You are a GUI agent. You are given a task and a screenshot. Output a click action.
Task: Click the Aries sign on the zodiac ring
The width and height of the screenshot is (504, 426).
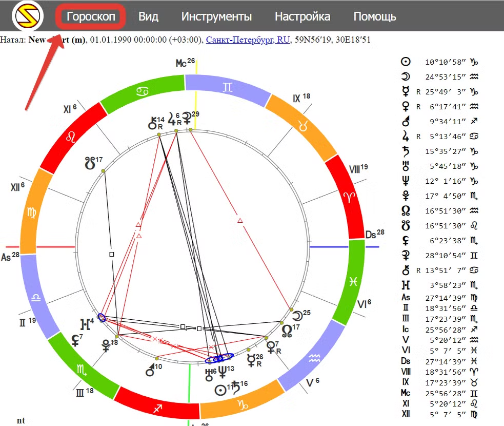349,198
